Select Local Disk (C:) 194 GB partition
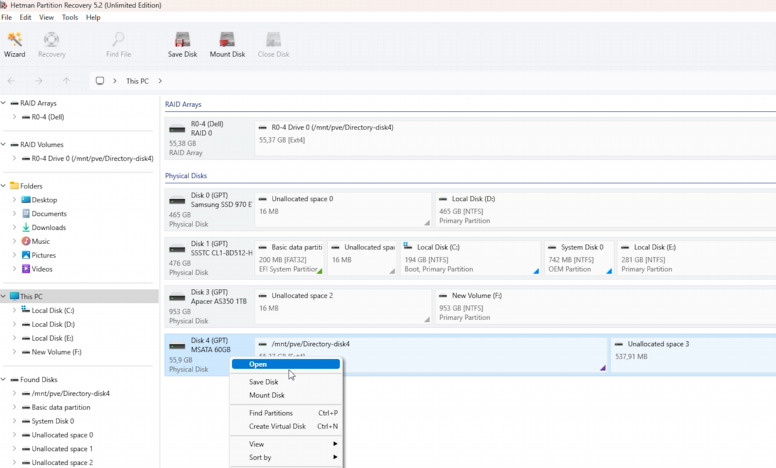This screenshot has height=468, width=776. tap(470, 258)
